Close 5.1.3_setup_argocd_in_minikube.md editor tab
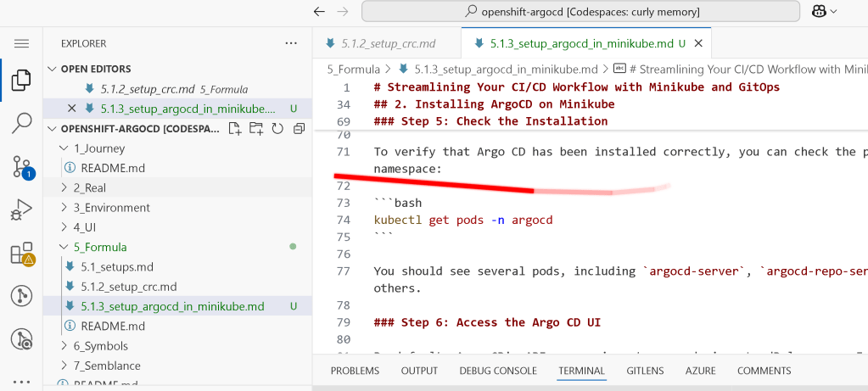 pyautogui.click(x=698, y=43)
